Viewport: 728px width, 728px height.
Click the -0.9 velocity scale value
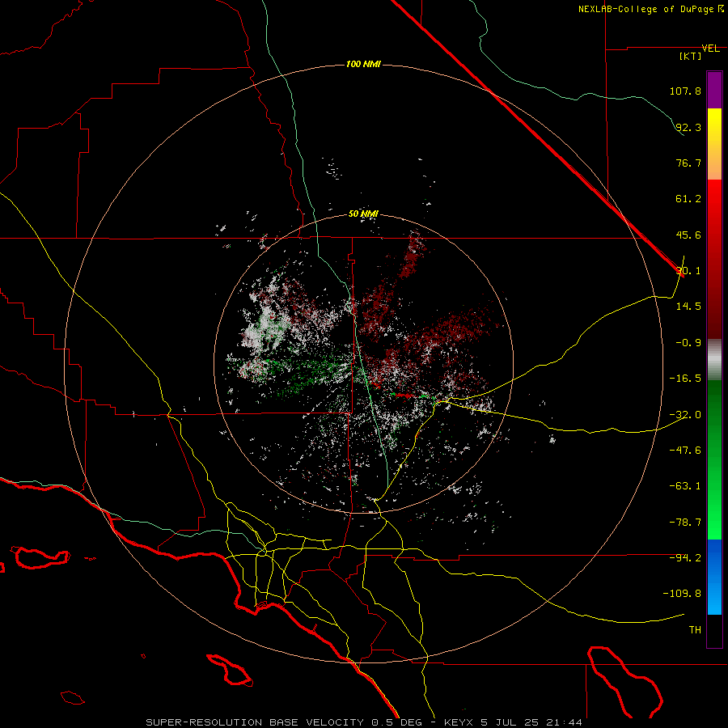[688, 343]
